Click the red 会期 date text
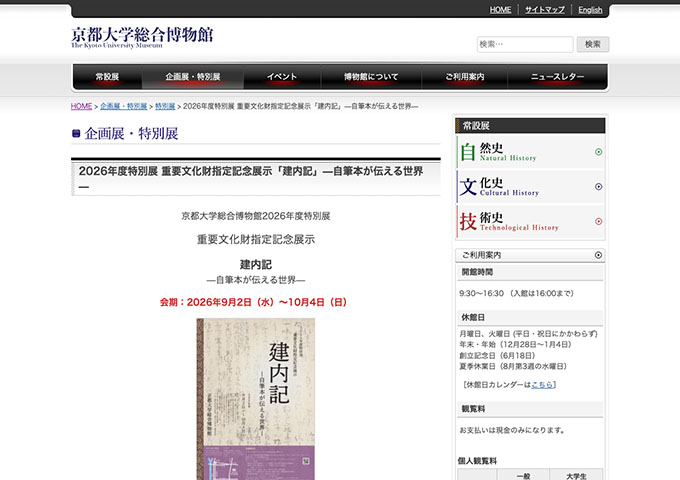This screenshot has height=480, width=680. click(253, 302)
